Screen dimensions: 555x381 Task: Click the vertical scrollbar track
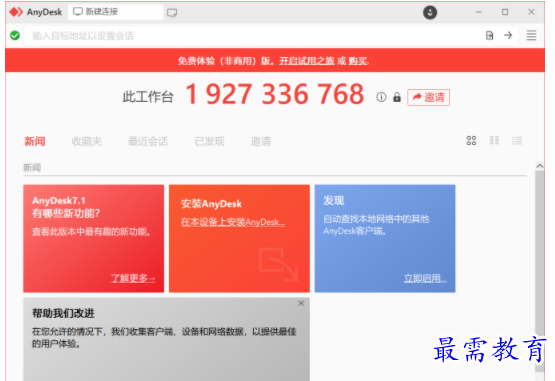tap(539, 271)
